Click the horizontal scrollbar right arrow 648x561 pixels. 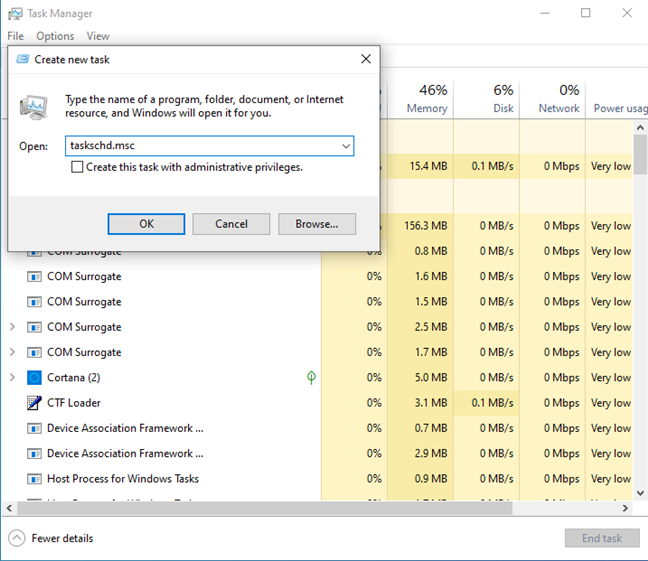[x=625, y=508]
